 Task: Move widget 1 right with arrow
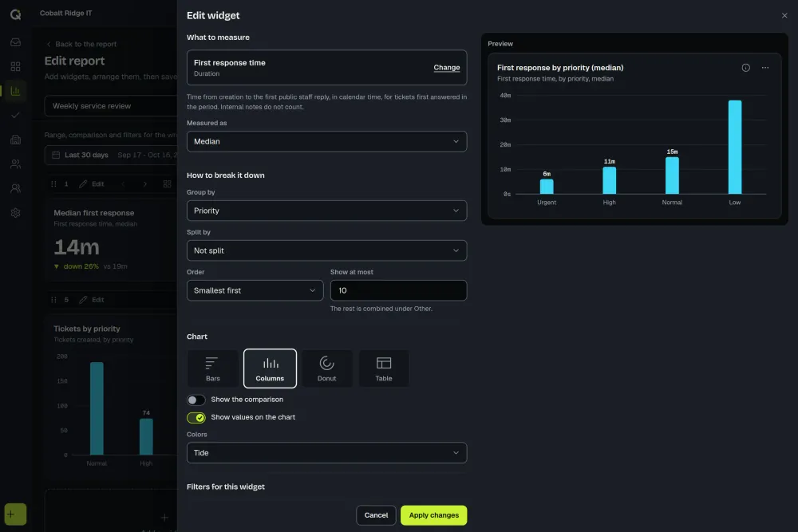145,184
